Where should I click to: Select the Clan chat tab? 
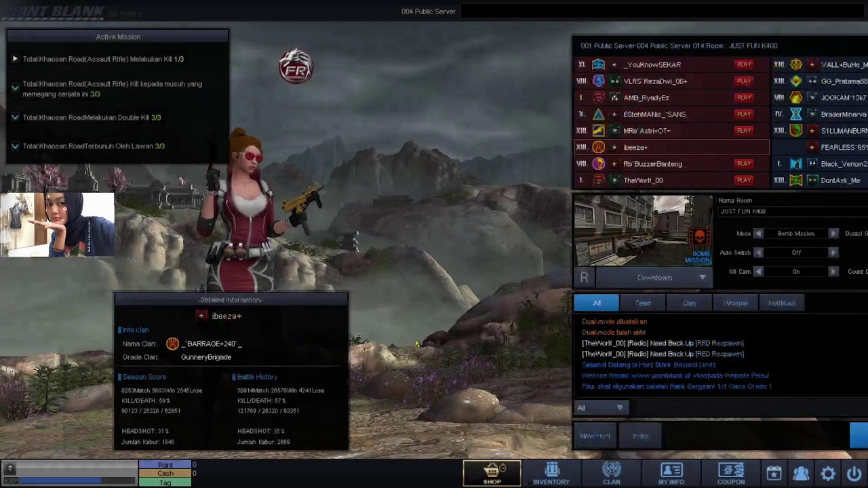pyautogui.click(x=689, y=303)
